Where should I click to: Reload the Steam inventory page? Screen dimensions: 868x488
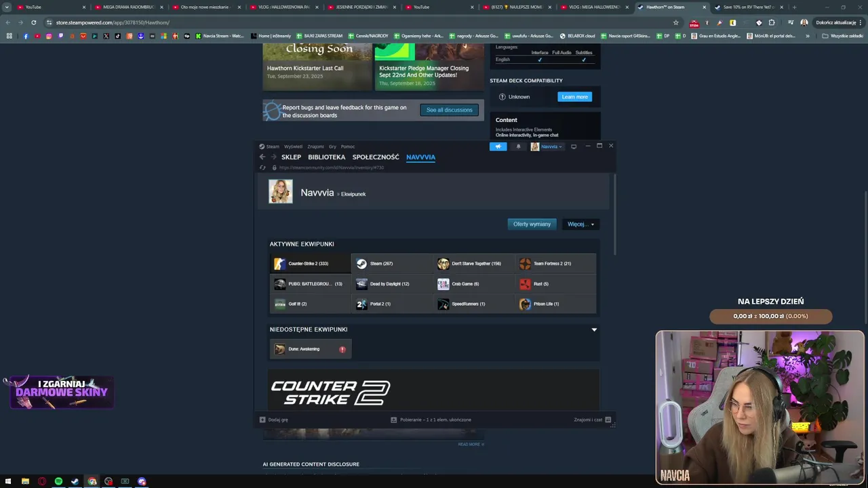262,167
